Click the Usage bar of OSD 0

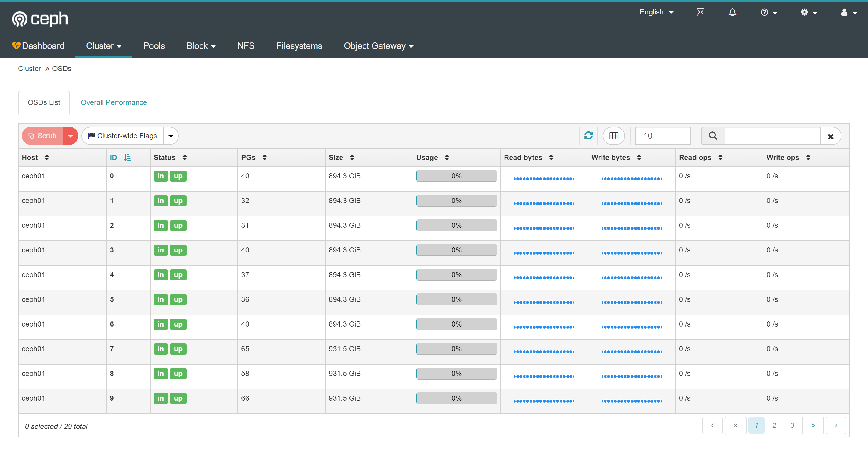(x=456, y=176)
